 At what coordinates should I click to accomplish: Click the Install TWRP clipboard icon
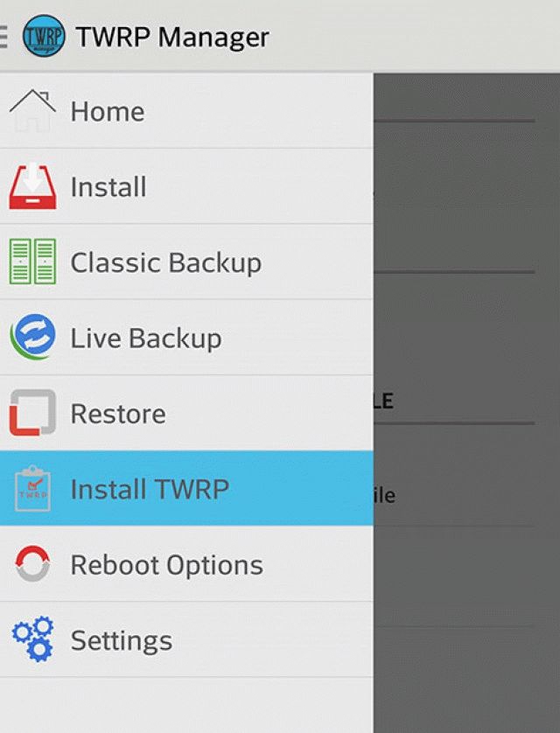tap(32, 489)
